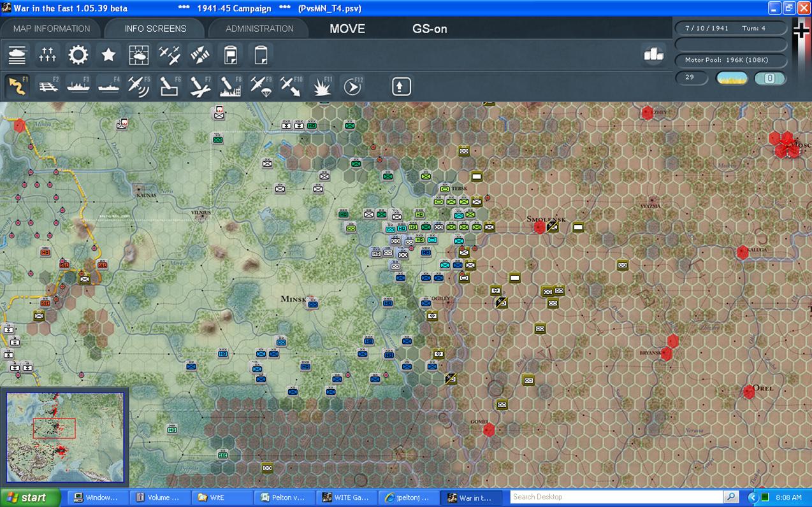Viewport: 812px width, 507px height.
Task: Select F4 amphibious transport mode
Action: point(109,86)
